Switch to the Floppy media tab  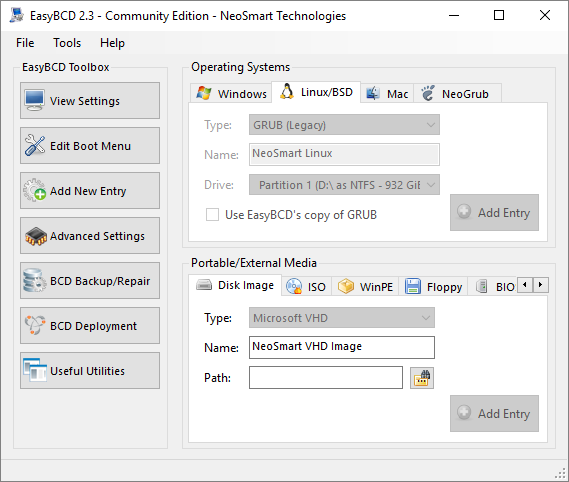tap(433, 287)
